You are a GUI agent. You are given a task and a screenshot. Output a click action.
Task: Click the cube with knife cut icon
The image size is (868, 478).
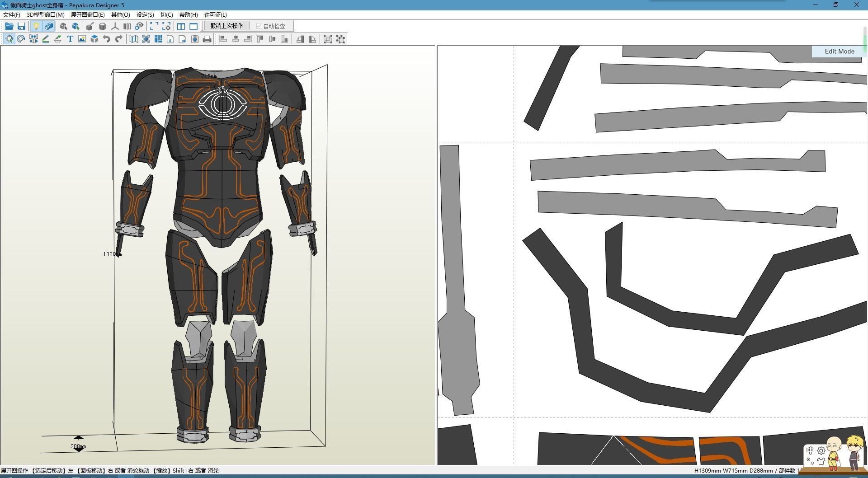pyautogui.click(x=90, y=26)
